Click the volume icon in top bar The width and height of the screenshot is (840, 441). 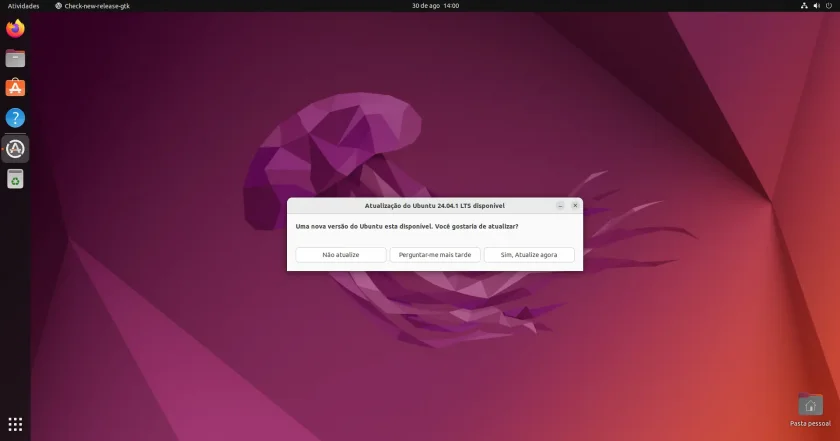(816, 6)
